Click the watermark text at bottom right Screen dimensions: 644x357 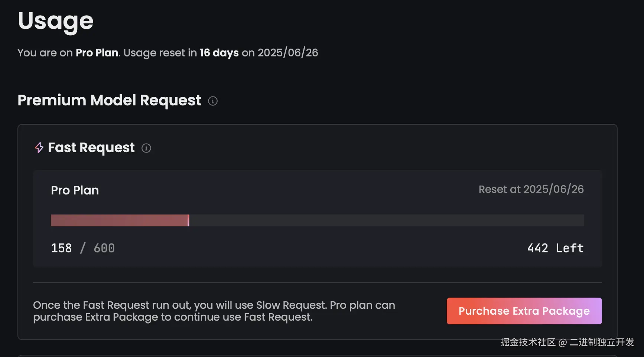point(567,342)
